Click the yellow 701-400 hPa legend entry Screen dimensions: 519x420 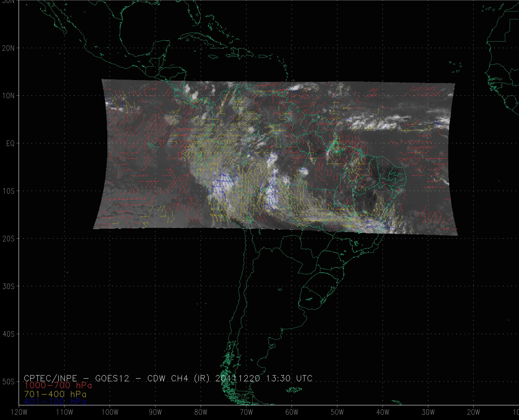click(55, 394)
